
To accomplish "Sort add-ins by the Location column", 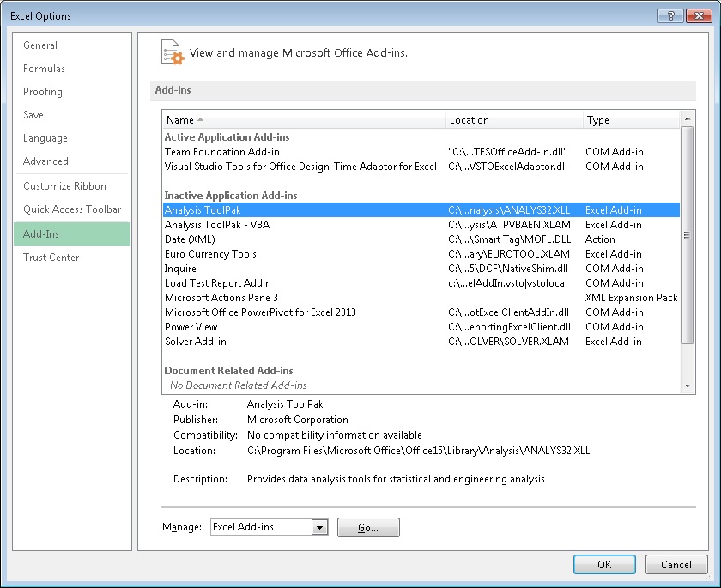I will point(514,120).
